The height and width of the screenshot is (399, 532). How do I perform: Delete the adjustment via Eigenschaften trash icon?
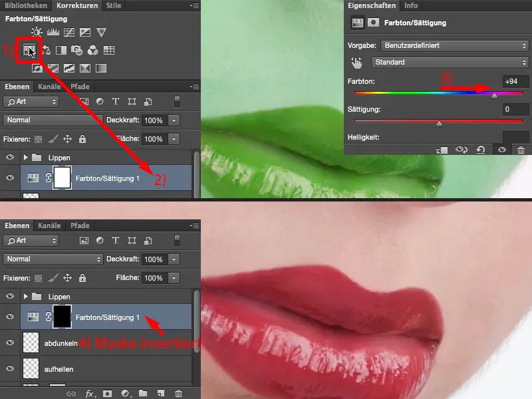tap(521, 150)
